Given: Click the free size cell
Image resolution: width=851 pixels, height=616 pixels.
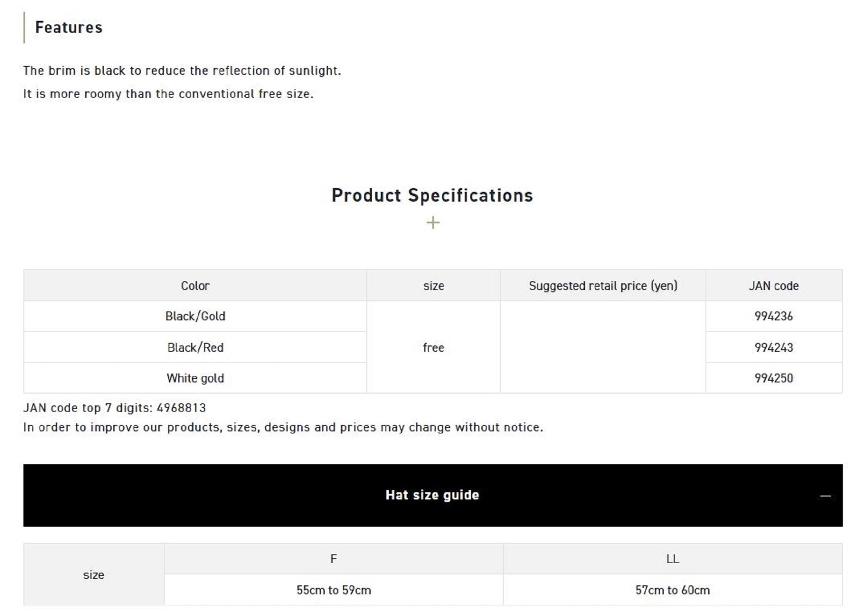Looking at the screenshot, I should [x=433, y=347].
